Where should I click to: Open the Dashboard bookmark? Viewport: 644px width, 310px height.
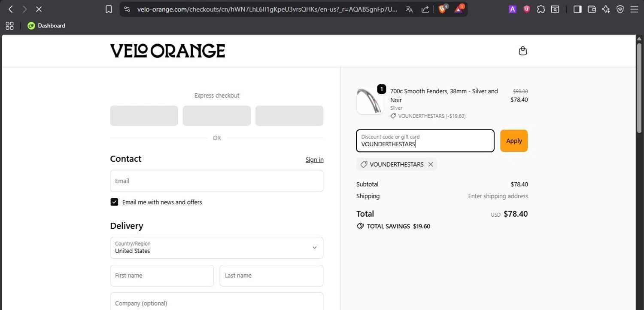[46, 26]
